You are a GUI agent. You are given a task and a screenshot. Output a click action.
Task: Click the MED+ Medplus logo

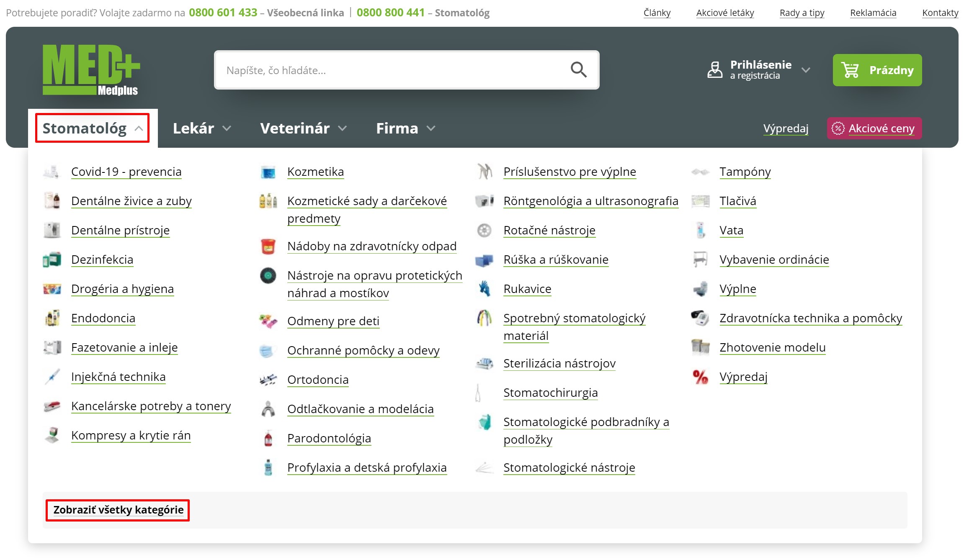(x=91, y=70)
